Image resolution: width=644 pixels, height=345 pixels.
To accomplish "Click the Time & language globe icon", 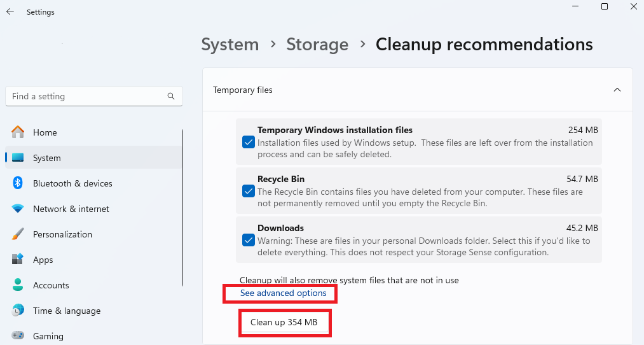I will [18, 311].
